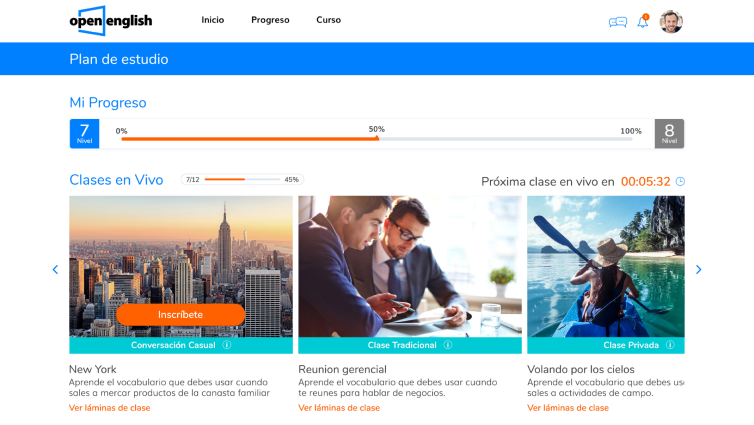Open Ver láminas de clase for Volando por los cielos
Image resolution: width=754 pixels, height=425 pixels.
[x=568, y=408]
